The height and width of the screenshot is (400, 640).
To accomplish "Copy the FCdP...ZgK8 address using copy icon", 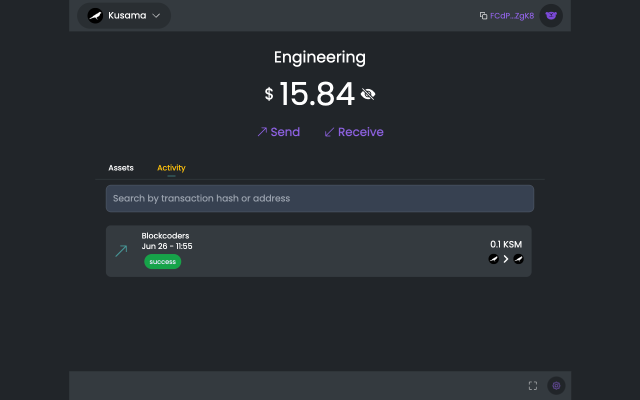I will (x=483, y=16).
